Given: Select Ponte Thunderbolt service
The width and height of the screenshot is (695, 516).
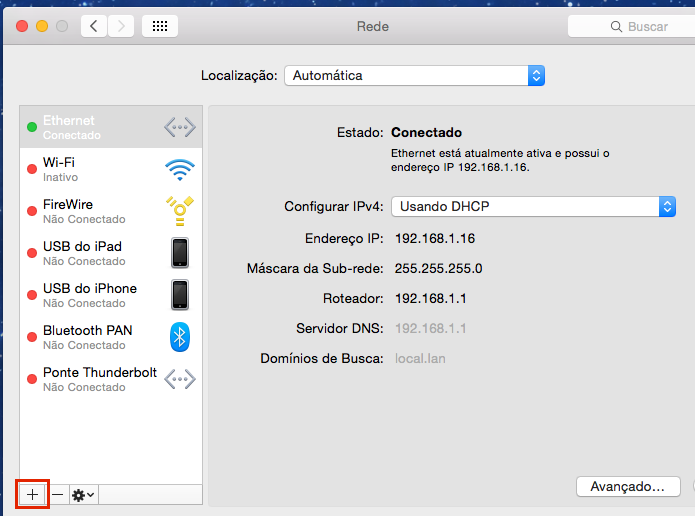Looking at the screenshot, I should point(111,379).
